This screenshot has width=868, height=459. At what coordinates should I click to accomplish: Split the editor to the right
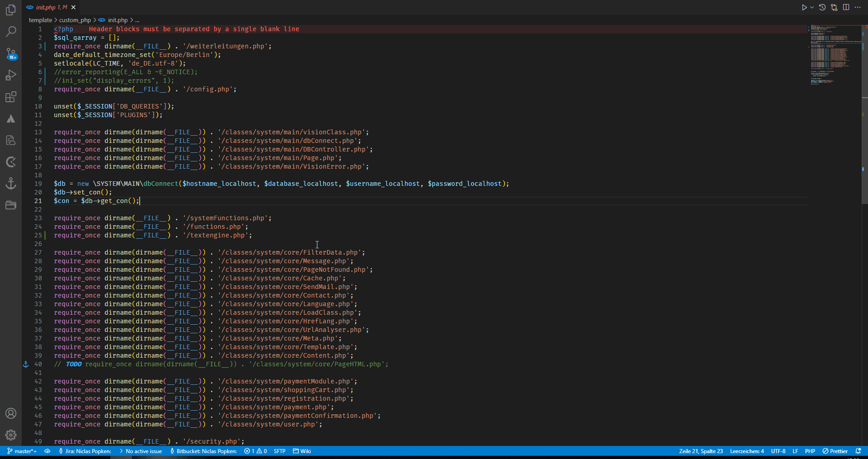[846, 7]
